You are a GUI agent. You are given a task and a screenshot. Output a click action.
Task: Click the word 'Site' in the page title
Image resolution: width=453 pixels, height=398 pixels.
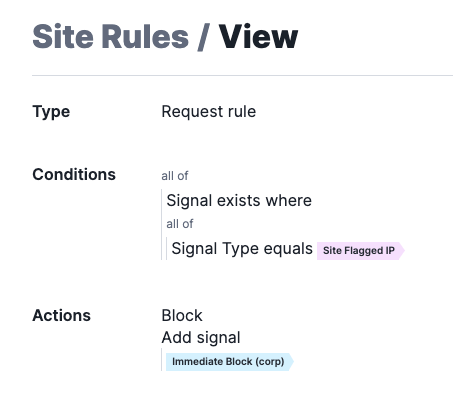[x=63, y=36]
